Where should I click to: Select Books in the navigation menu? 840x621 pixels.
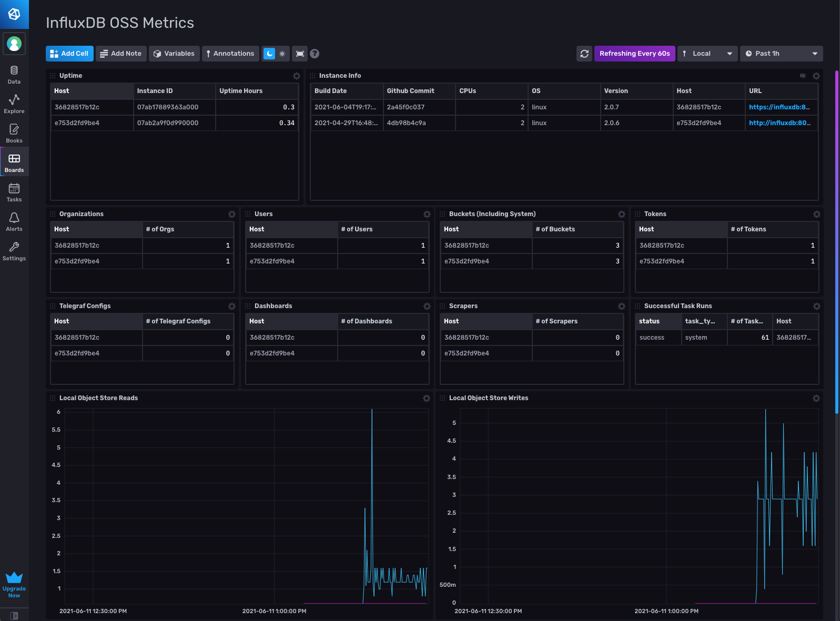pos(14,133)
